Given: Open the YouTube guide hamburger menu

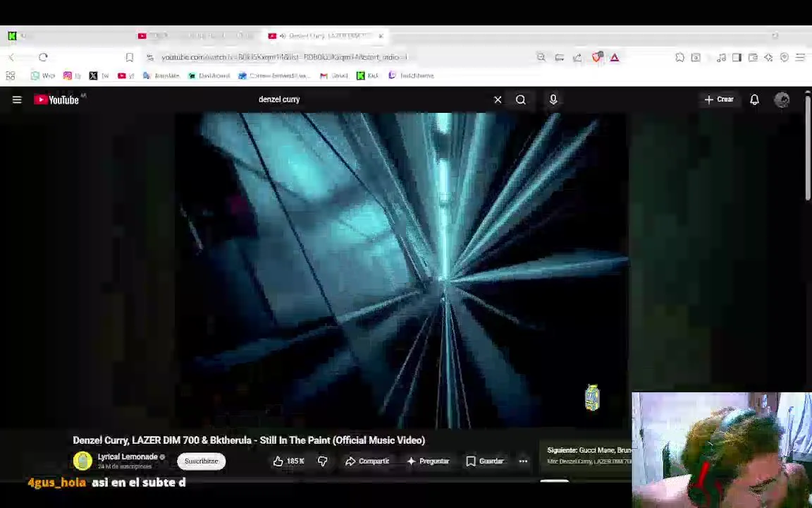Looking at the screenshot, I should (x=17, y=99).
